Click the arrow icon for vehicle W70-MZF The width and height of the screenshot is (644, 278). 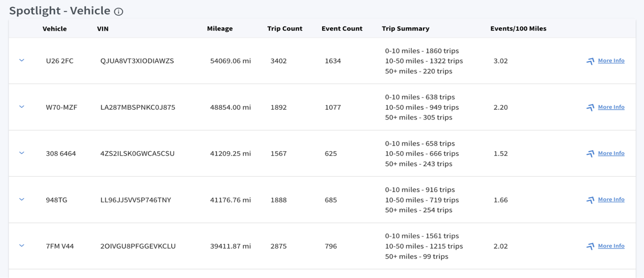coord(591,108)
